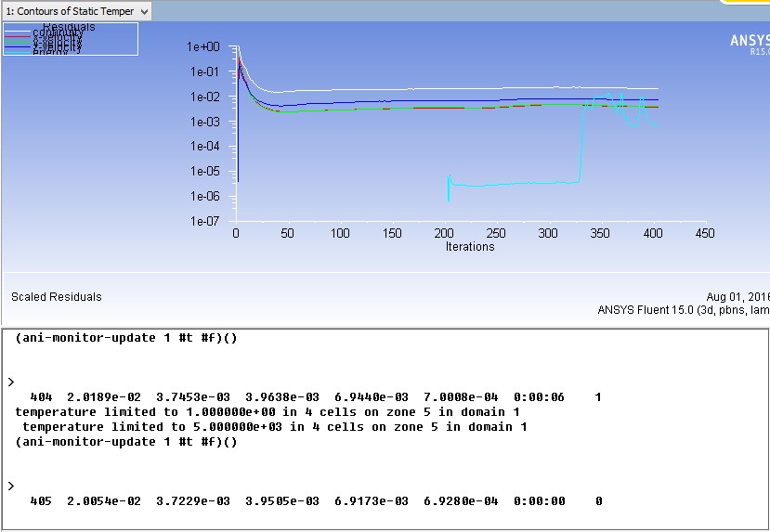The height and width of the screenshot is (532, 770).
Task: Click the temperature limited to 1.000000e+00 message
Action: (x=268, y=411)
